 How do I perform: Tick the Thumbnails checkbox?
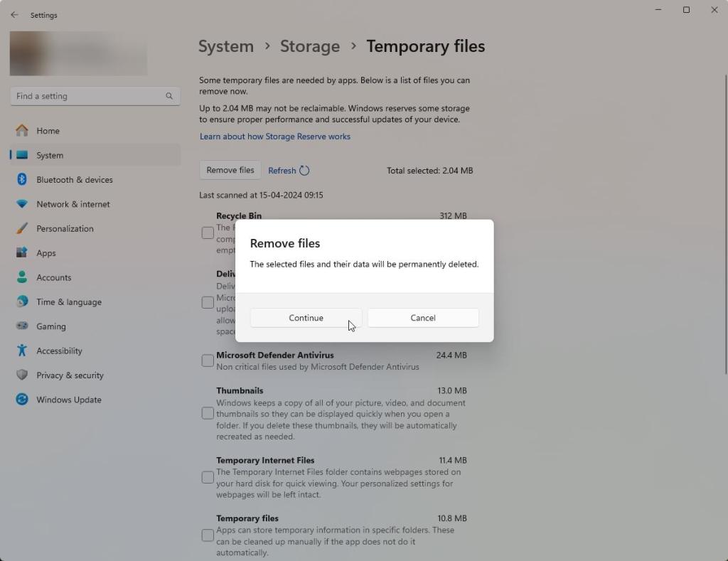coord(208,413)
